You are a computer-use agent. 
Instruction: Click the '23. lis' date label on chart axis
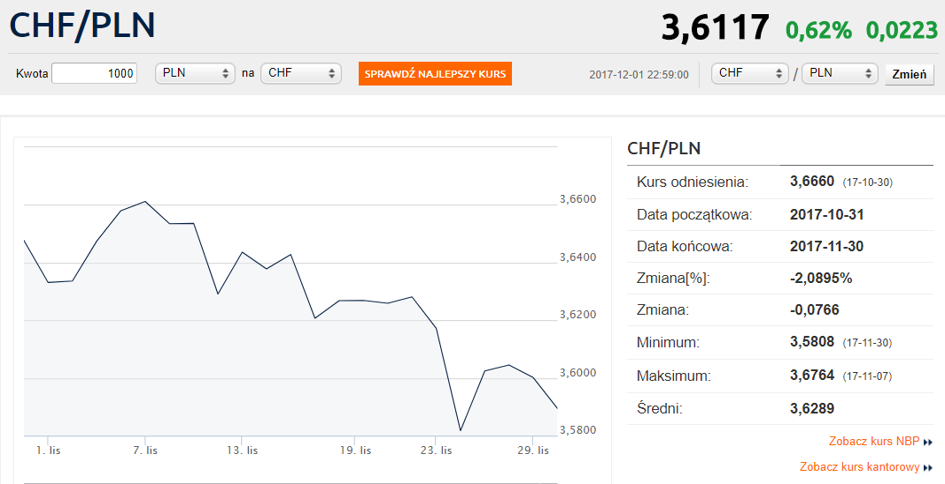point(436,450)
